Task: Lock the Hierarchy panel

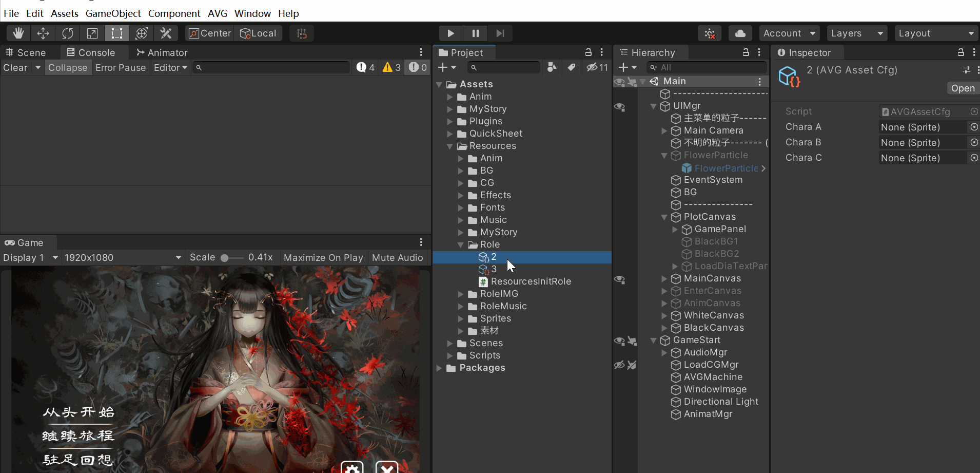Action: (746, 52)
